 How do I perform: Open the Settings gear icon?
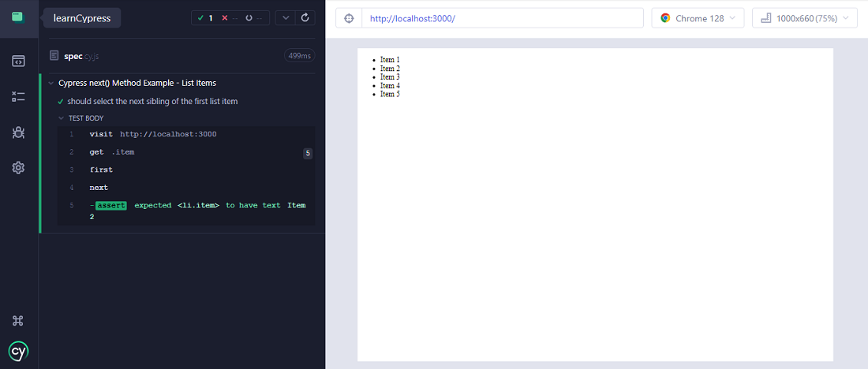click(18, 168)
